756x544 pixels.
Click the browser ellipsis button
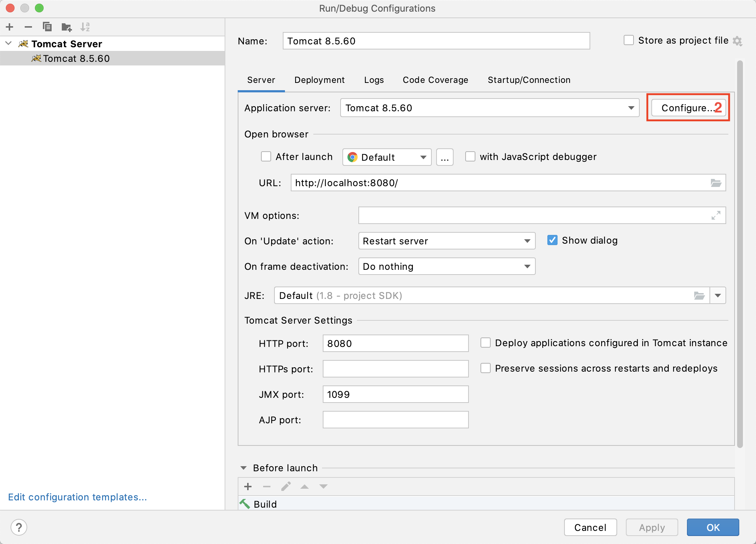click(445, 157)
